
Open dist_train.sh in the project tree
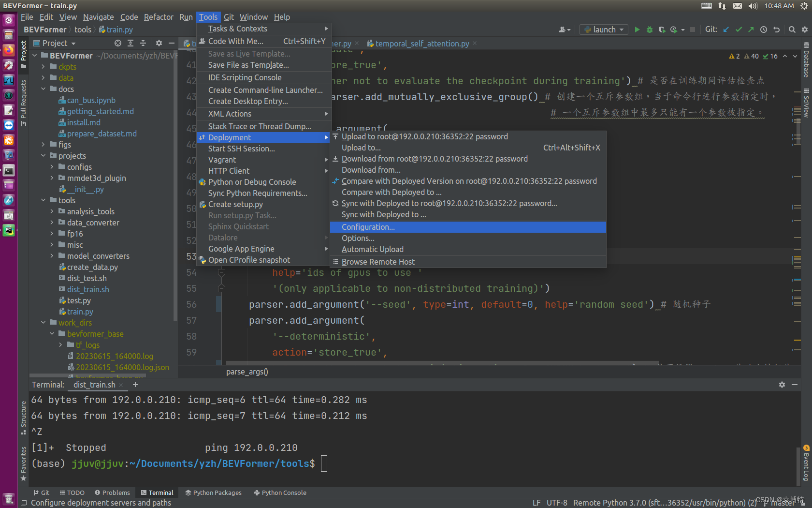pyautogui.click(x=88, y=289)
